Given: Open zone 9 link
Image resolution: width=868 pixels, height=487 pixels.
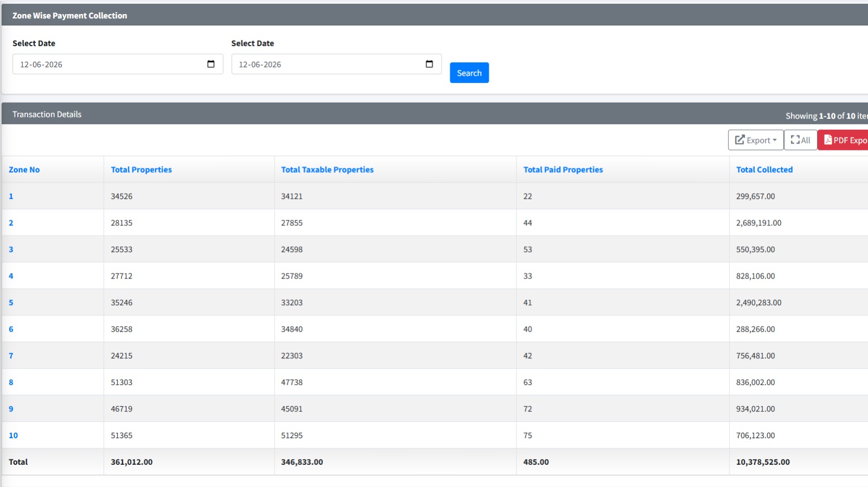Looking at the screenshot, I should (11, 409).
